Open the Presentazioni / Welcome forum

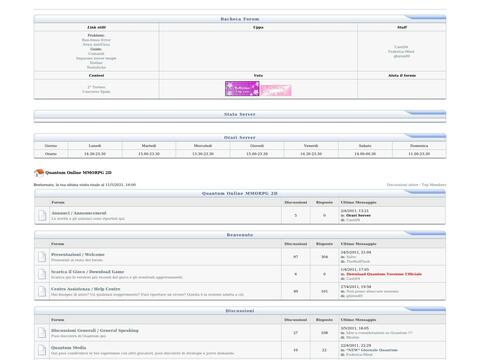tap(78, 254)
